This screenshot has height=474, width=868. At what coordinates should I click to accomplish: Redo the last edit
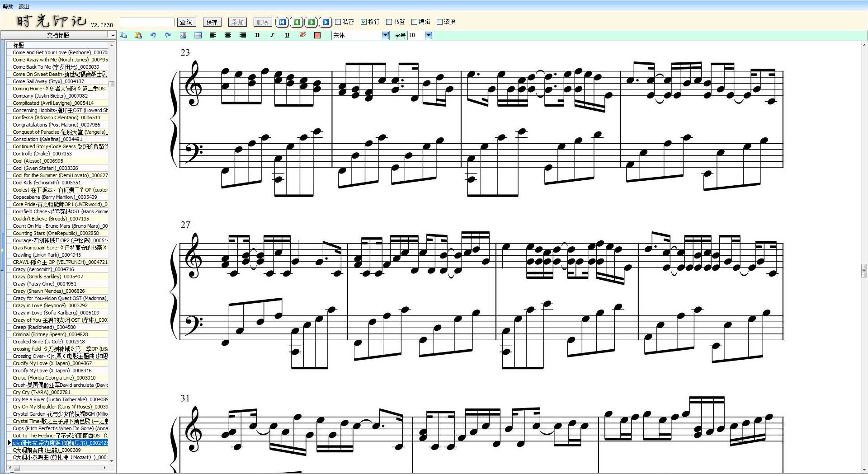pos(168,35)
